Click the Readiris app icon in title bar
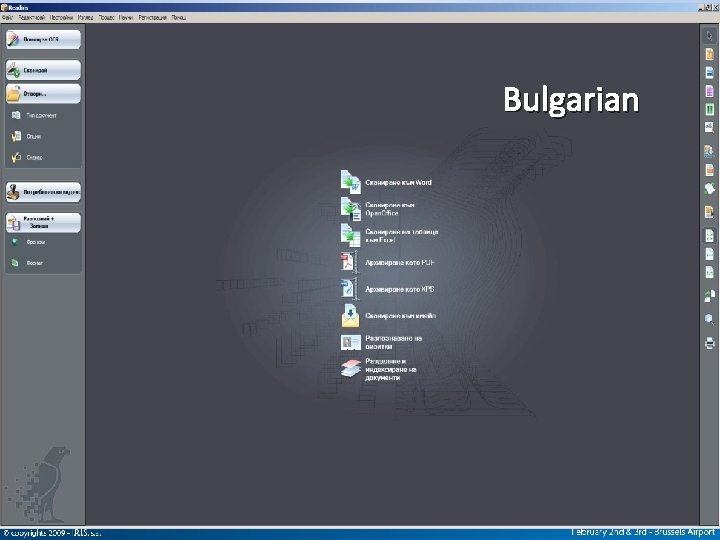The image size is (720, 540). pyautogui.click(x=4, y=7)
